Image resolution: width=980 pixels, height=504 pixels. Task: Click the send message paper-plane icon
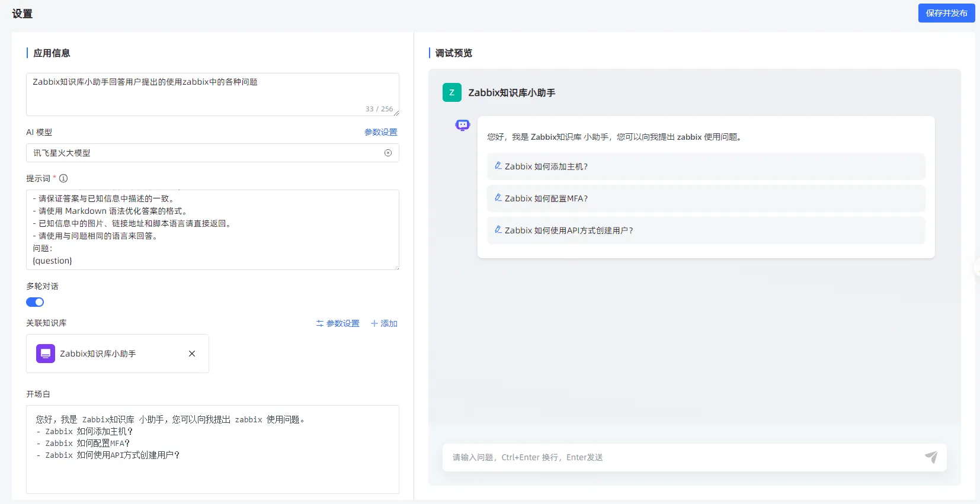click(x=931, y=457)
